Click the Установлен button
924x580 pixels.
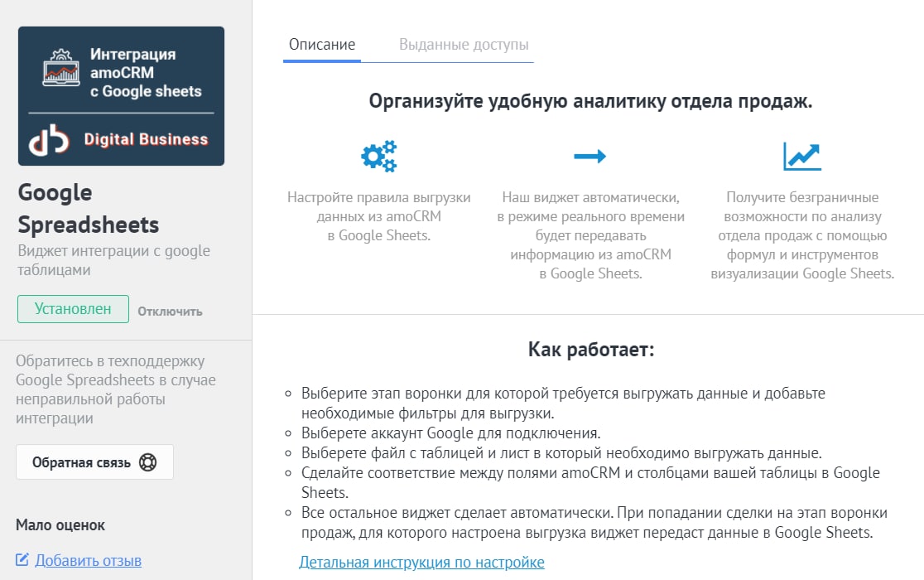pyautogui.click(x=73, y=309)
